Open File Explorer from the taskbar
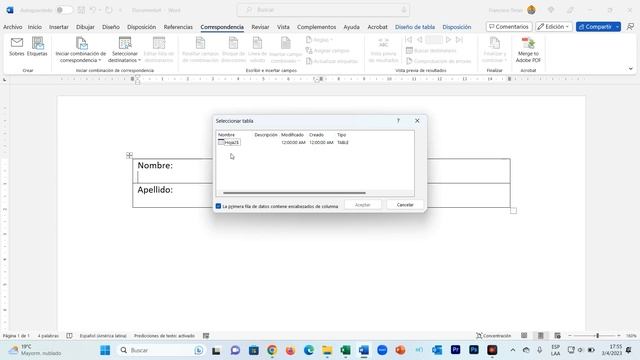The width and height of the screenshot is (640, 360). [327, 350]
